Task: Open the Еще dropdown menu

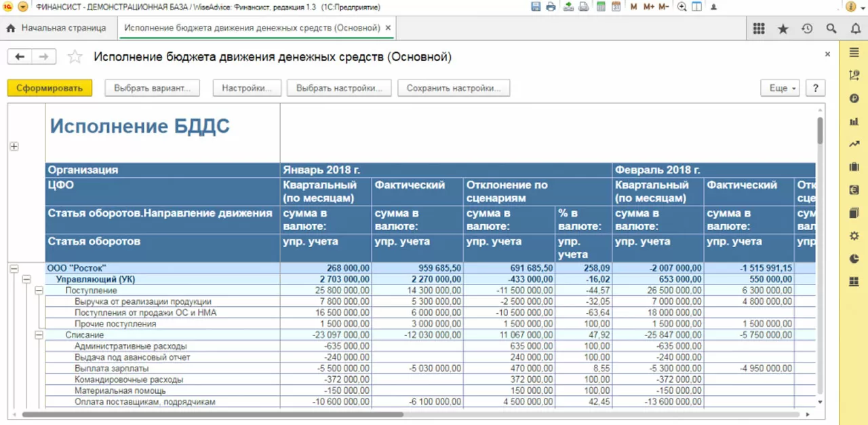Action: [781, 88]
